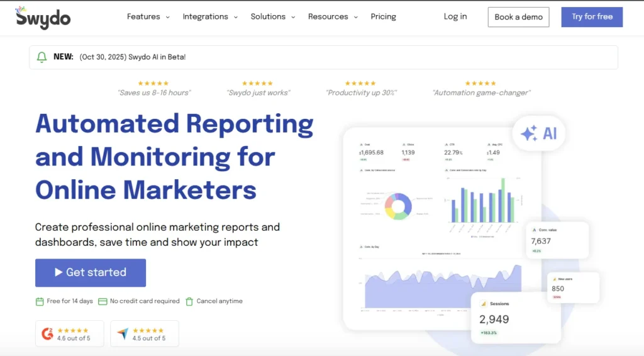
Task: Click the donut chart in the dashboard preview
Action: point(398,206)
